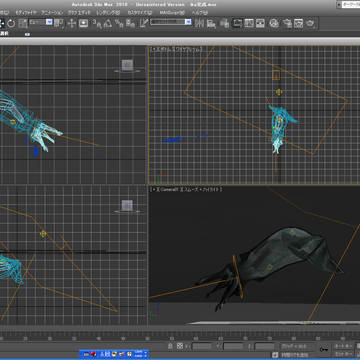The image size is (360, 360).
Task: Open the Help menu
Action: 199,12
